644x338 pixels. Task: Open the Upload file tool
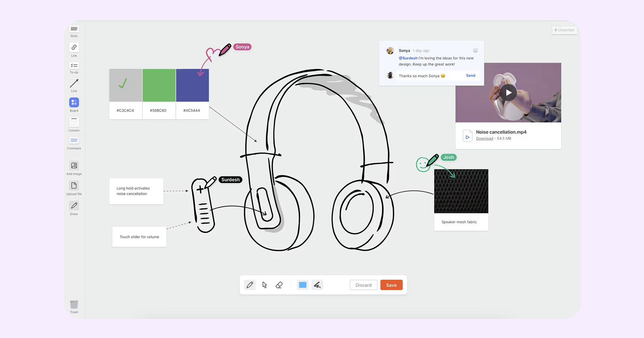tap(74, 186)
